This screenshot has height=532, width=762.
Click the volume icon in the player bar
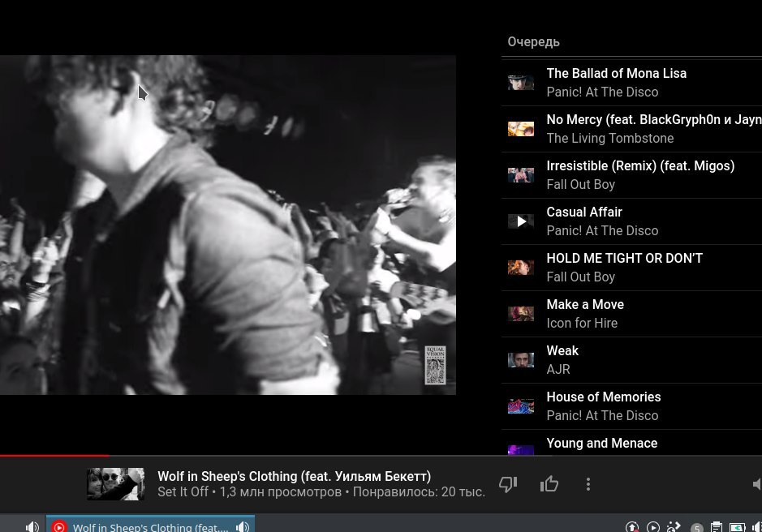click(x=757, y=484)
